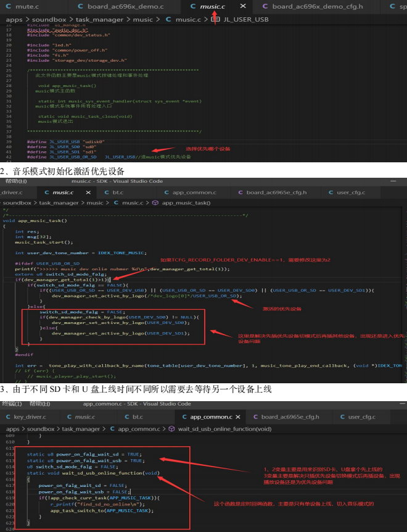Open board_ac6965e_cfg.h tab in music.c - SDK window
The height and width of the screenshot is (532, 407).
point(276,193)
